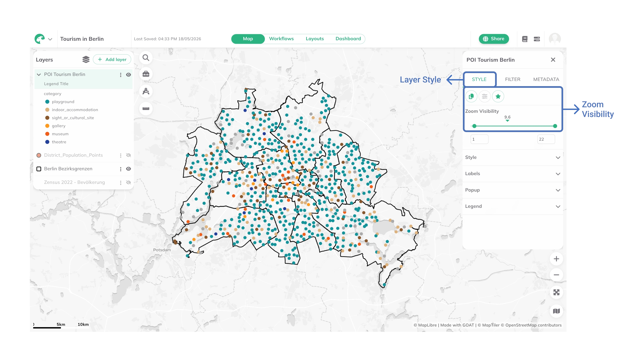Select the drawing compass tool
Image resolution: width=644 pixels, height=362 pixels.
click(146, 91)
